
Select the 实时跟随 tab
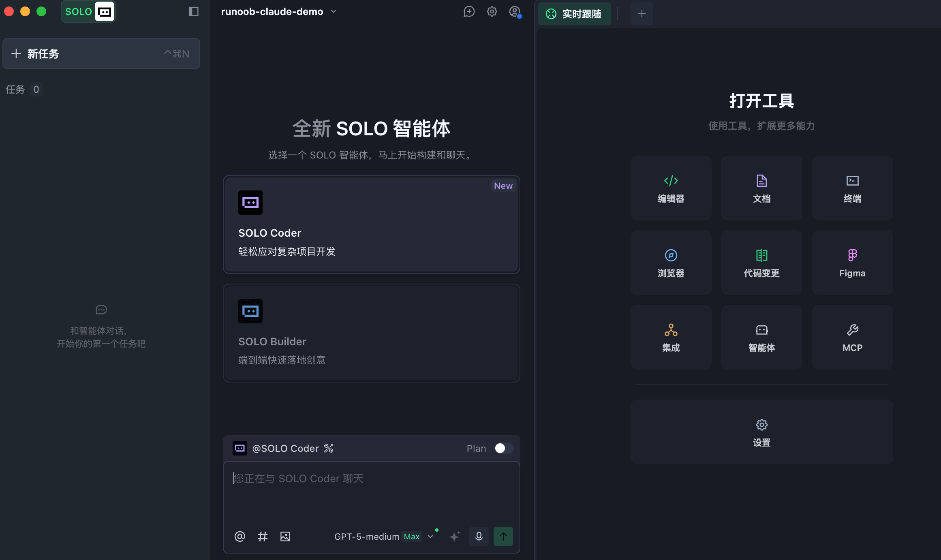pos(574,13)
